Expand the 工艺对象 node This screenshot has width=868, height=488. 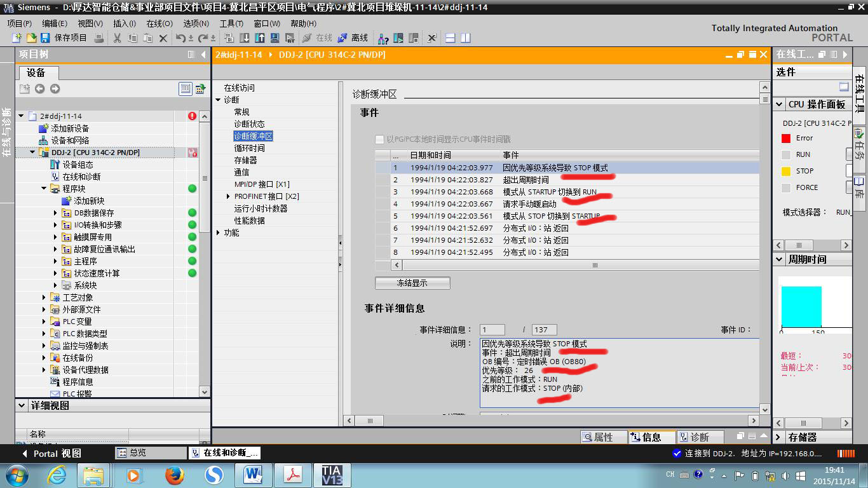(x=44, y=297)
